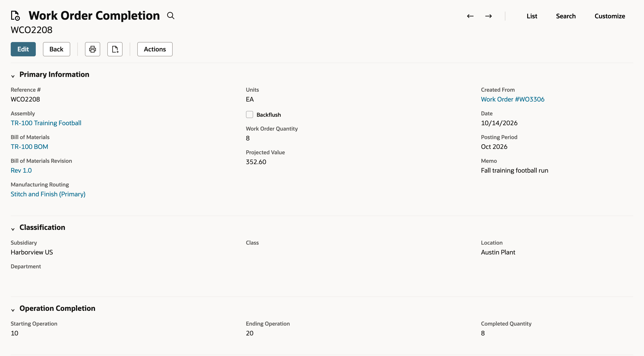Open the Stitch and Finish (Primary) routing
The width and height of the screenshot is (644, 356).
tap(48, 194)
